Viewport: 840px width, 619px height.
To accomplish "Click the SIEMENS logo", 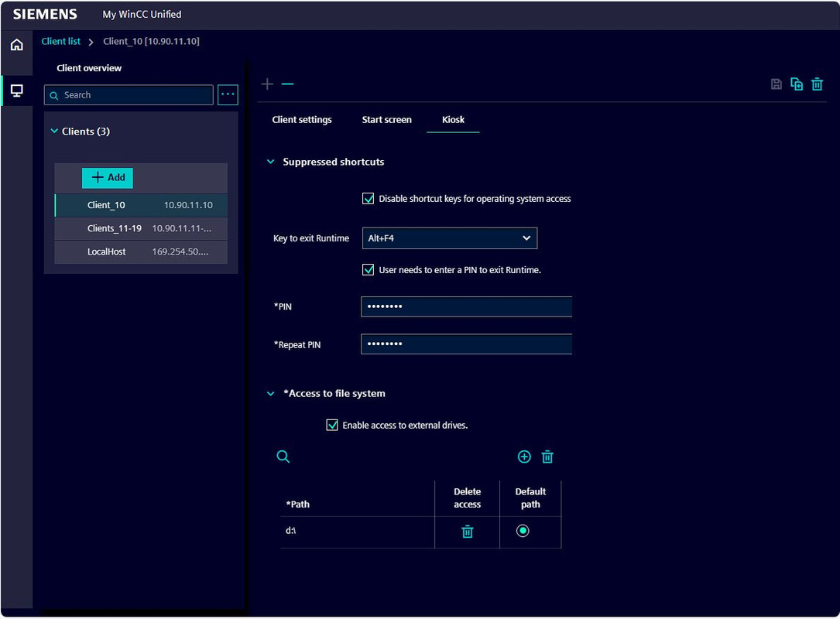I will (45, 15).
